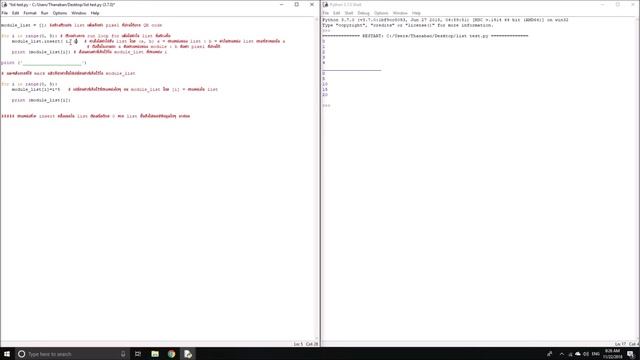
Task: Click the Cortana search circle icon
Action: click(22, 354)
